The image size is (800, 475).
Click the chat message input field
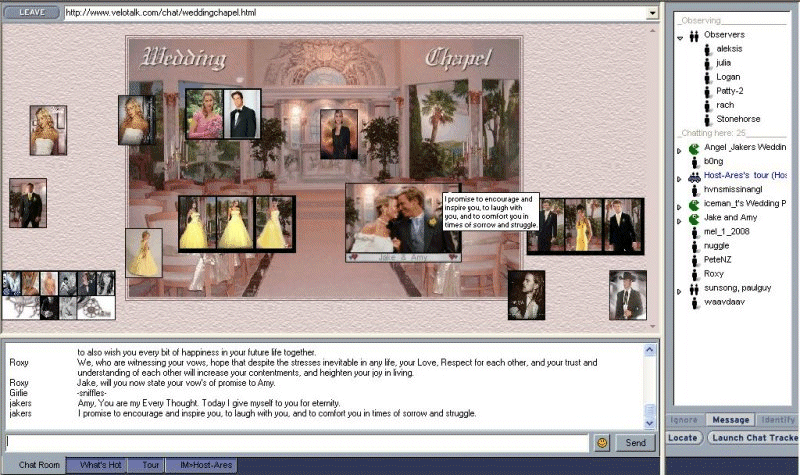pyautogui.click(x=295, y=442)
